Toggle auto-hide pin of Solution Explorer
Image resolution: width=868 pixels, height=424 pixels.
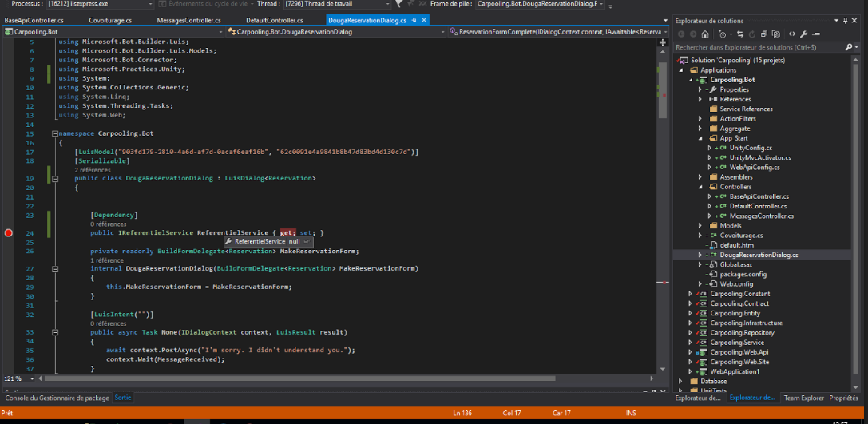[x=846, y=21]
